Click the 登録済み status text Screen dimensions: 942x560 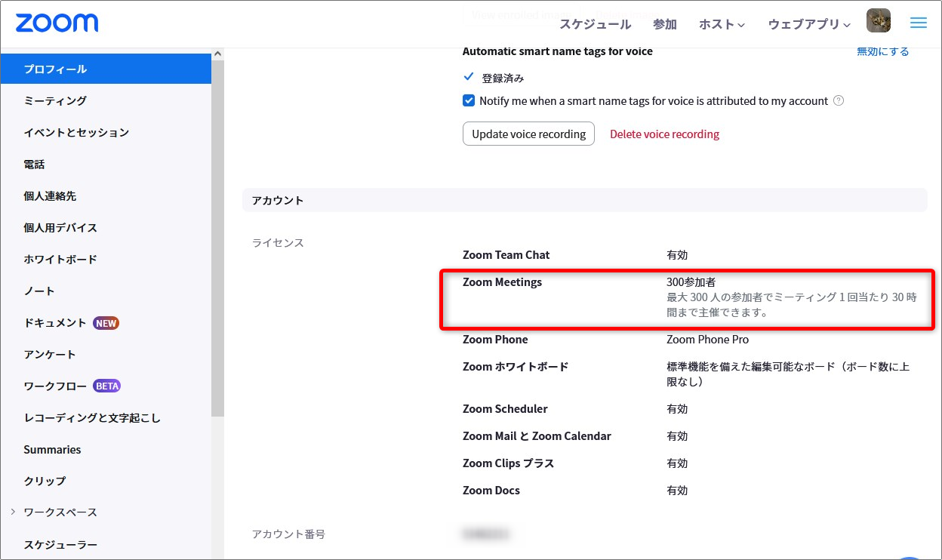pos(503,78)
